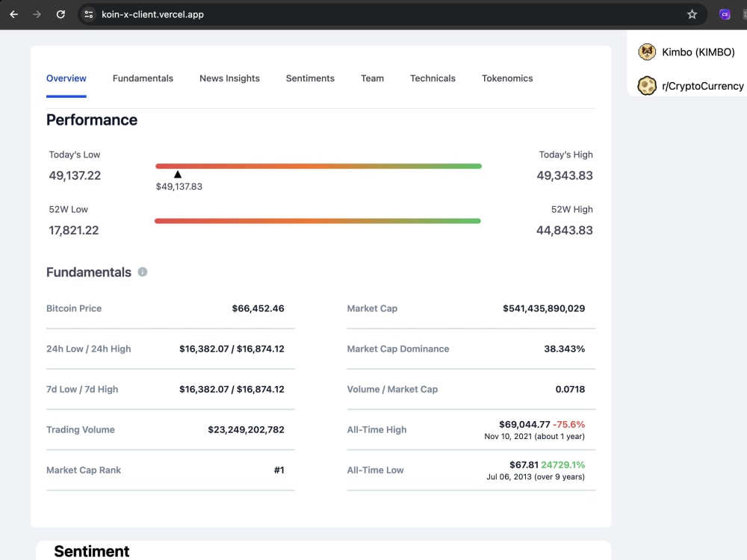Click the Jul 06, 2013 date text
Viewport: 747px width, 560px height.
(509, 476)
